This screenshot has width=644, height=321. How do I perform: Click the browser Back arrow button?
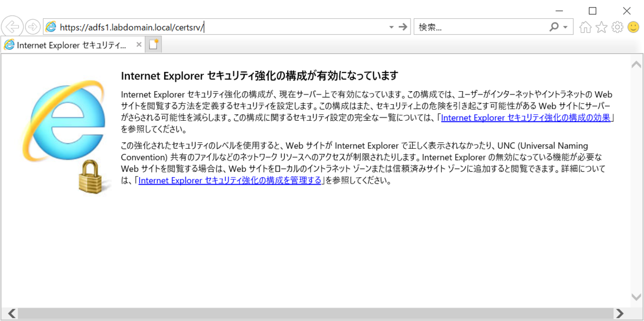[13, 26]
